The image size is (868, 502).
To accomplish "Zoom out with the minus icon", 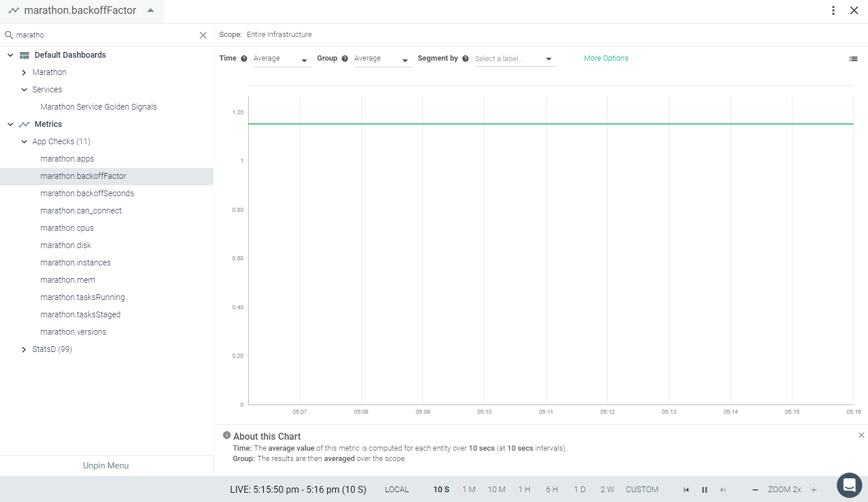I will pyautogui.click(x=755, y=490).
